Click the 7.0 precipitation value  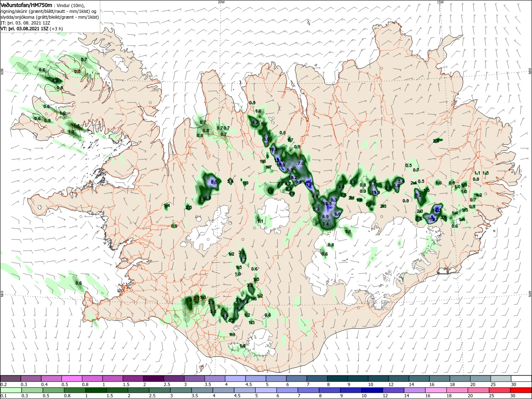coord(301,163)
